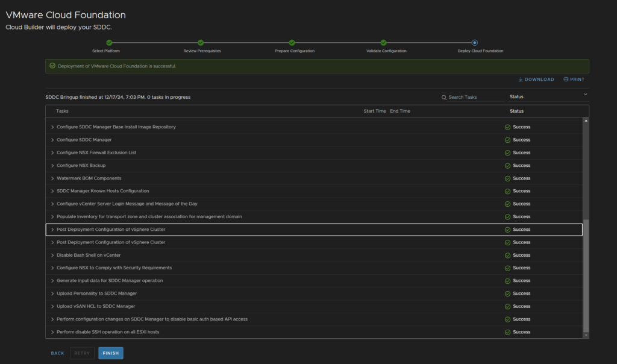
Task: Go back with the BACK button
Action: click(x=57, y=353)
